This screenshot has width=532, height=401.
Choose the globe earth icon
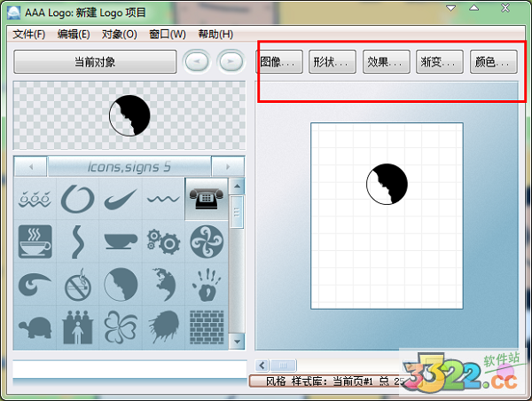tap(163, 285)
